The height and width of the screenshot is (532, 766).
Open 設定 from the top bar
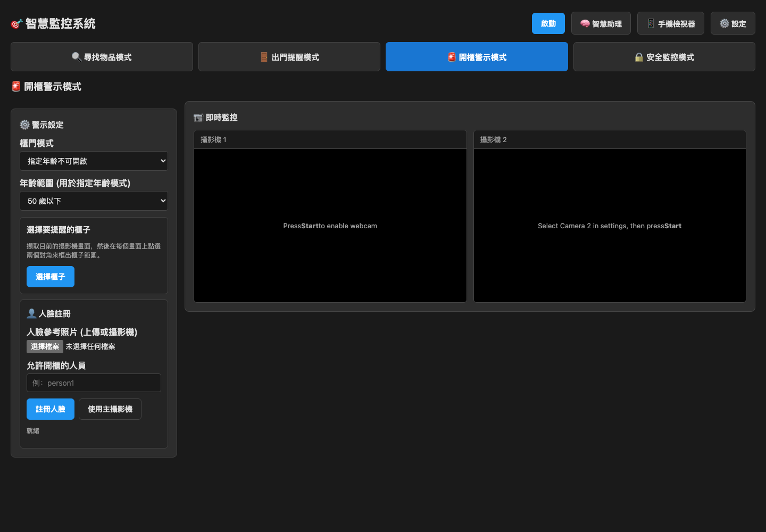point(733,23)
